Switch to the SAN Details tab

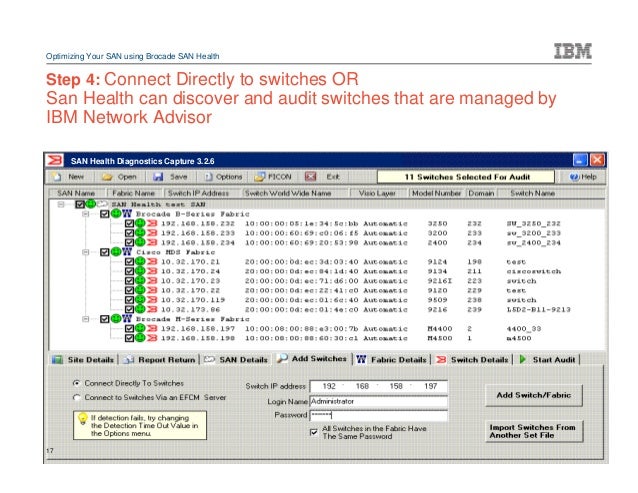[236, 360]
